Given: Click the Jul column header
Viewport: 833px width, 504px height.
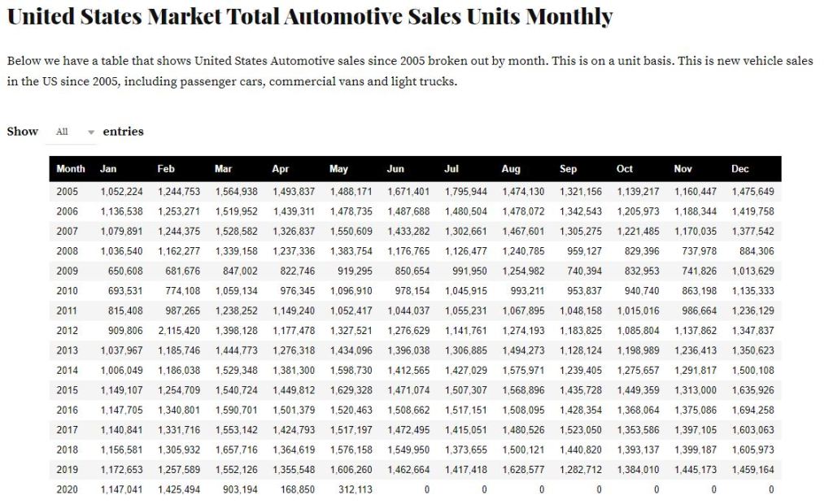Looking at the screenshot, I should click(451, 169).
